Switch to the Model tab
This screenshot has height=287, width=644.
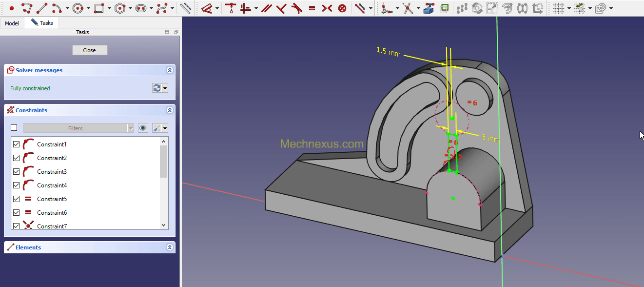coord(12,23)
